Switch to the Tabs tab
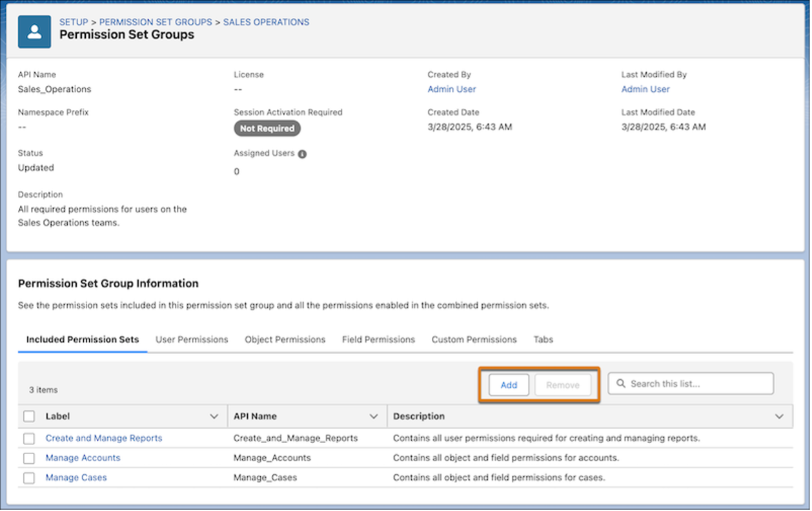Image resolution: width=812 pixels, height=511 pixels. coord(543,340)
